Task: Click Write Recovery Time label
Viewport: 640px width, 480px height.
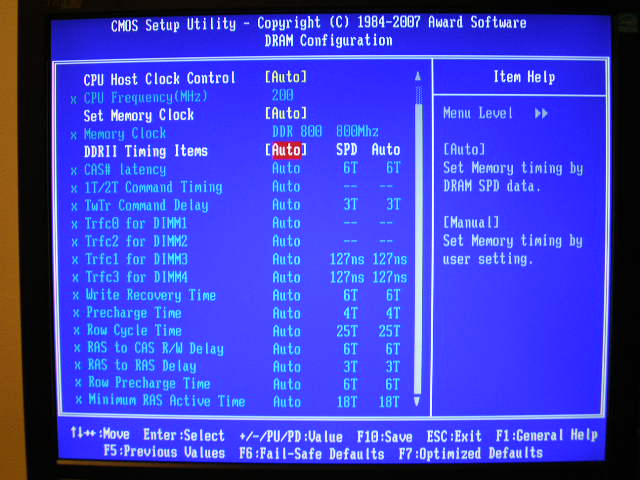Action: 151,295
